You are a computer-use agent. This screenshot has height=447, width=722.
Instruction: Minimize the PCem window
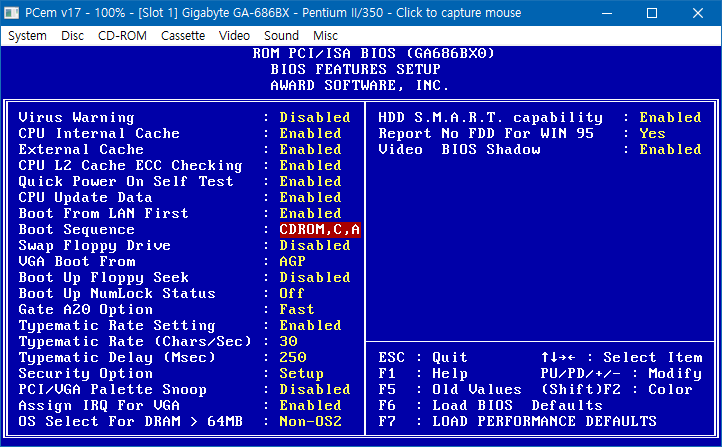pyautogui.click(x=607, y=13)
